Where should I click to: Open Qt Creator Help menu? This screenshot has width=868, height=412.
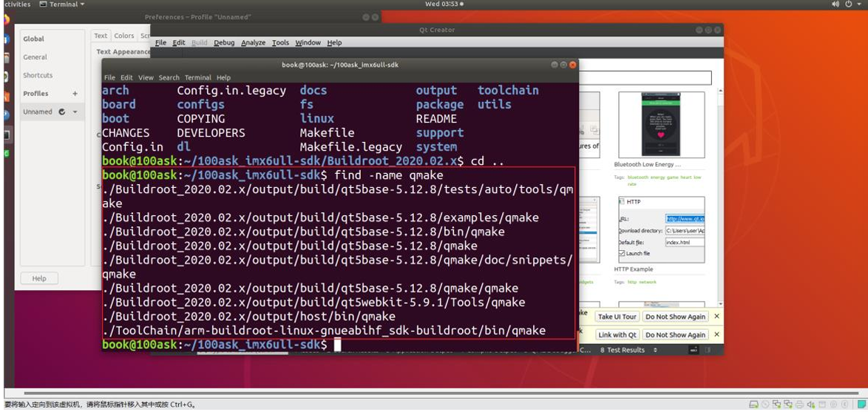tap(334, 43)
